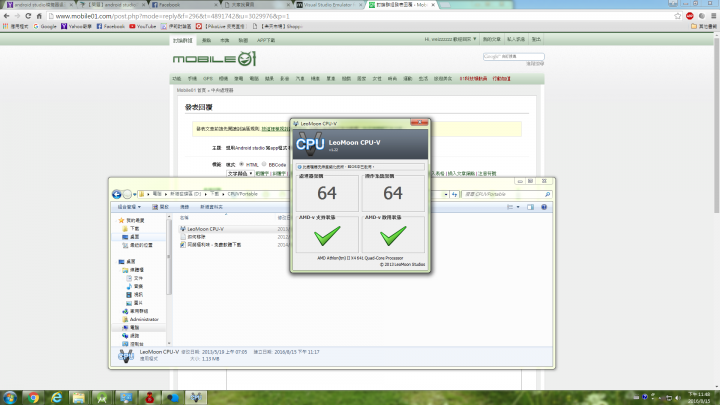The width and height of the screenshot is (720, 405).
Task: Click Mobile01 Google search box
Action: (513, 56)
